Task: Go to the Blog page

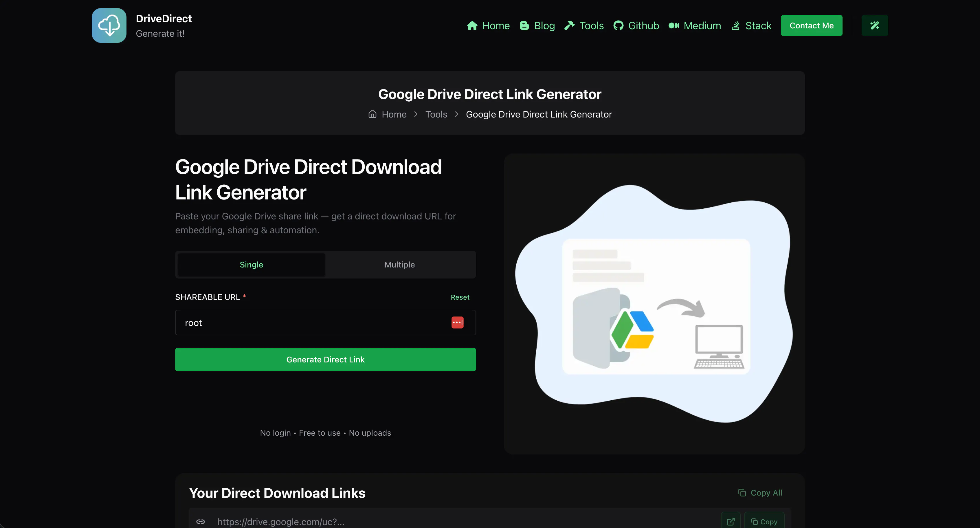Action: tap(537, 25)
